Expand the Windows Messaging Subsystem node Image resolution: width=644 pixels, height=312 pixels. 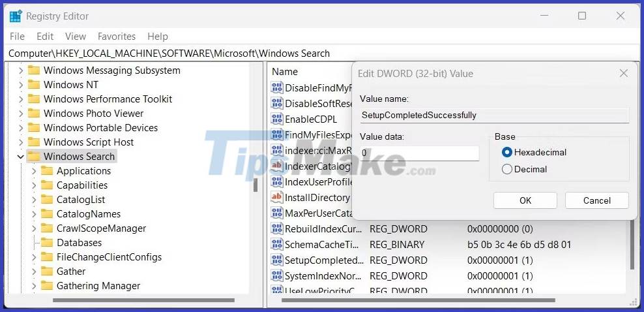[21, 70]
